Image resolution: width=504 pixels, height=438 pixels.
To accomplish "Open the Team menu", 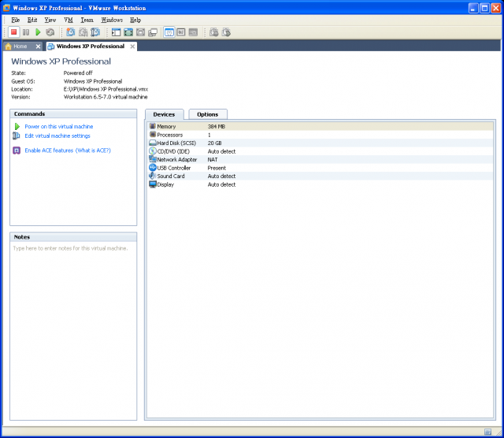I will 87,20.
